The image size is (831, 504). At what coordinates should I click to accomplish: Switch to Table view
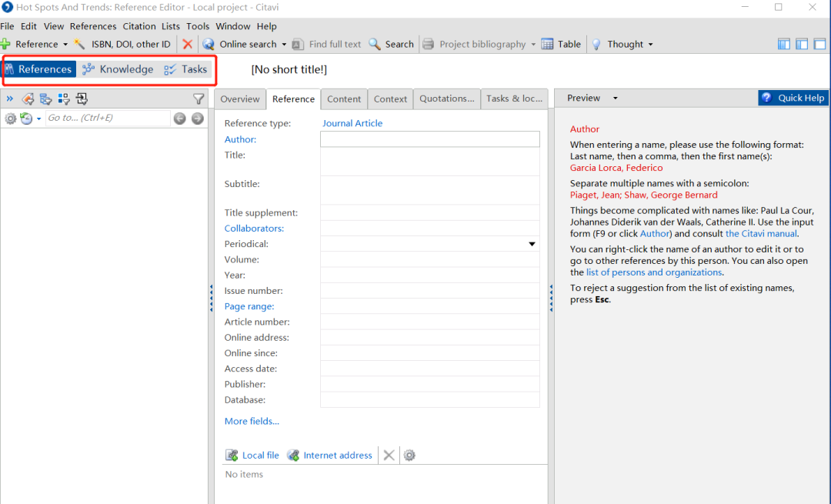561,44
